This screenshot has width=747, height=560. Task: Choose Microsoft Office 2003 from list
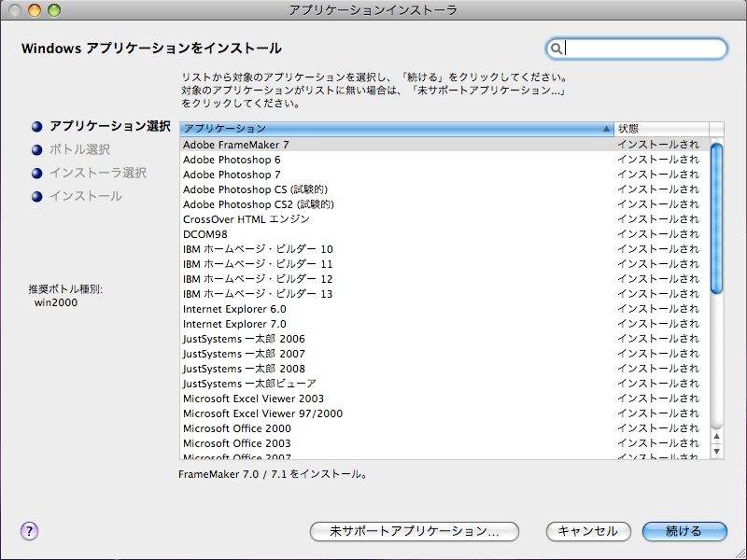[x=236, y=443]
